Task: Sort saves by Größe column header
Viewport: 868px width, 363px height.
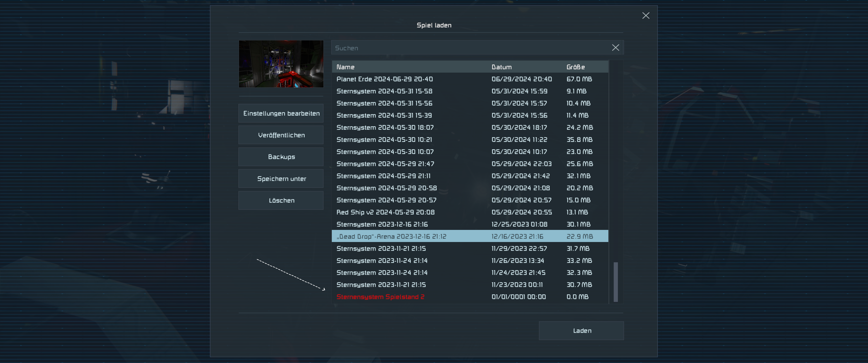Action: point(576,67)
